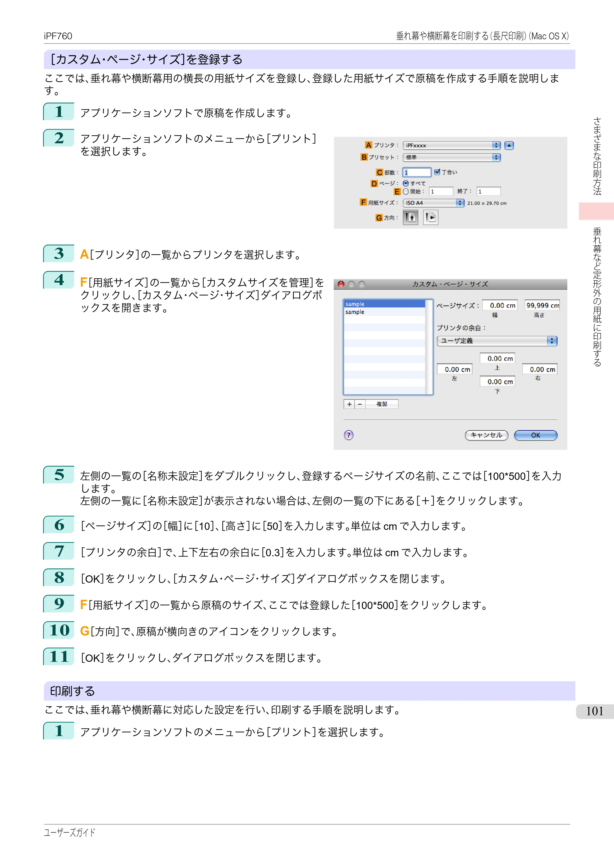
Task: Click the help question mark icon
Action: (348, 435)
